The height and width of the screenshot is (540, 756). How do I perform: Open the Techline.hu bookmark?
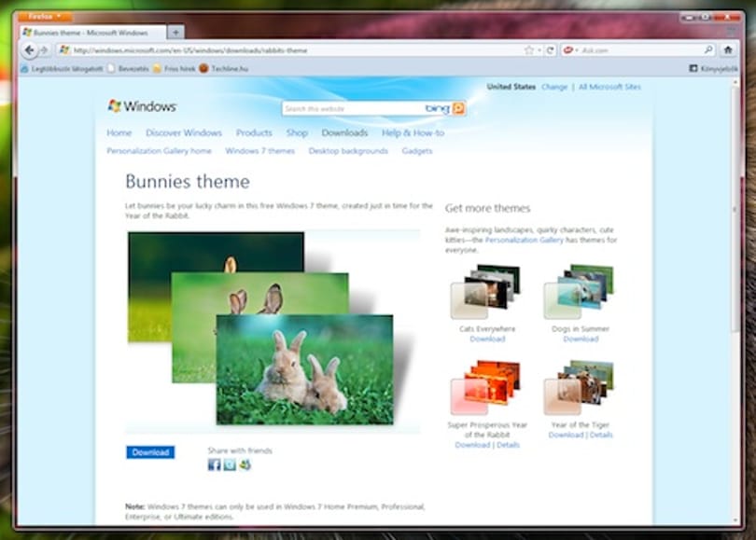coord(224,69)
